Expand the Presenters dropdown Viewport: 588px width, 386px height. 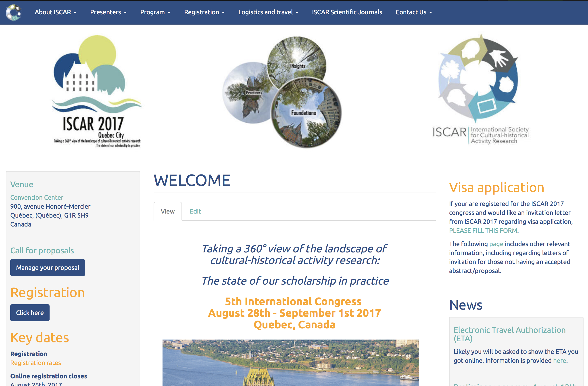[x=108, y=12]
